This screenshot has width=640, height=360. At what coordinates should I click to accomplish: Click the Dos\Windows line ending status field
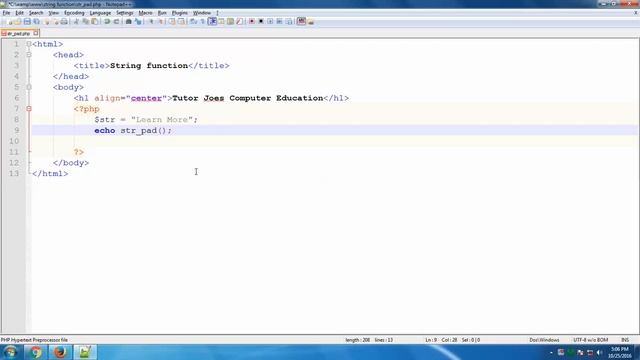tap(544, 340)
